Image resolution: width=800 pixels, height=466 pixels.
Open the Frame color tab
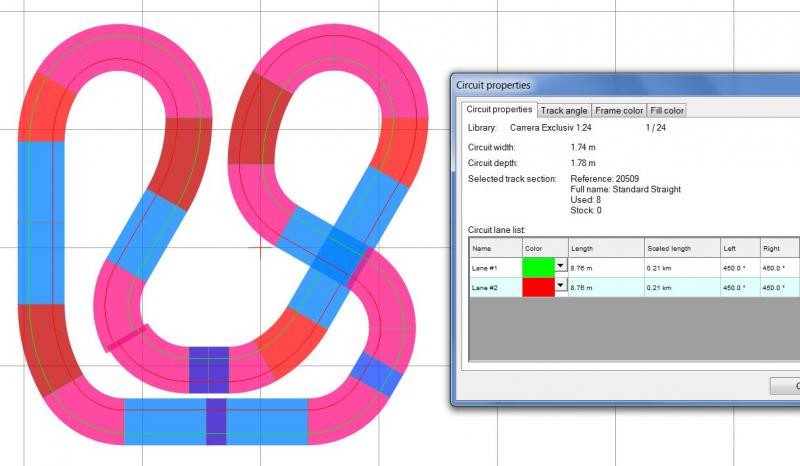[619, 110]
